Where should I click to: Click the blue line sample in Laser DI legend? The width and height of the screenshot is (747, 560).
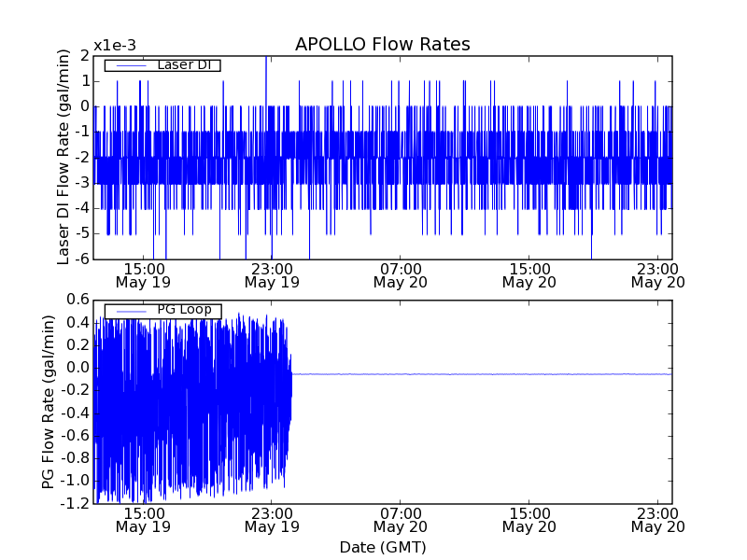(129, 65)
